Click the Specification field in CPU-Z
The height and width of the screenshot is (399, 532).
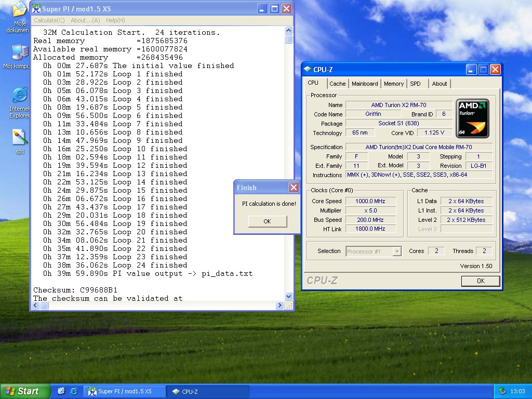point(419,147)
